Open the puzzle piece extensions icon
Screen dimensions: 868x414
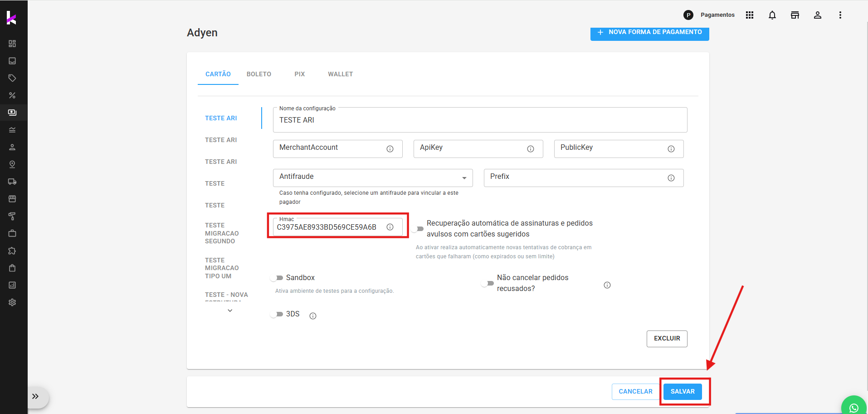click(x=12, y=251)
